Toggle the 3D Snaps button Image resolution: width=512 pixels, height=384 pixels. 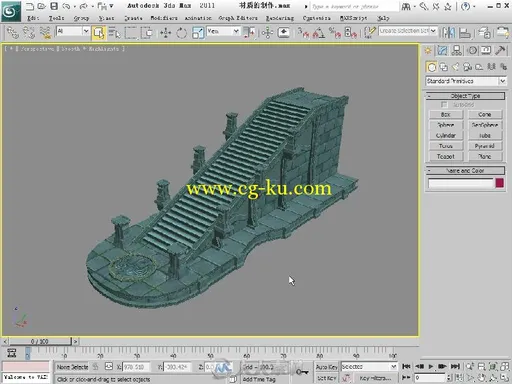click(303, 33)
